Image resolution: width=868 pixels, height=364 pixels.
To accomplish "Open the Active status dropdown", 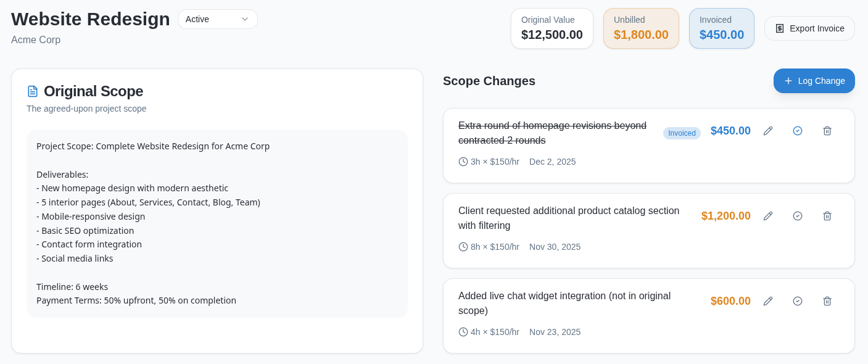I will (218, 19).
